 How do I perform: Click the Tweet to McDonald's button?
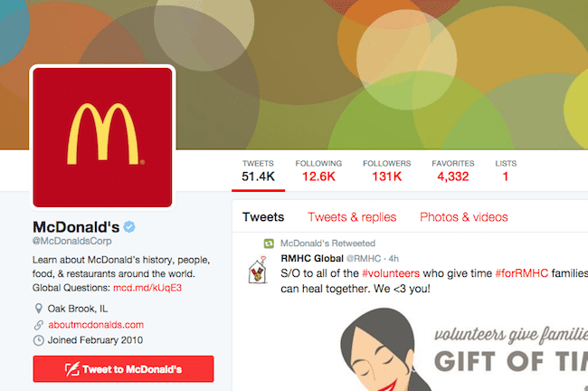(x=123, y=369)
